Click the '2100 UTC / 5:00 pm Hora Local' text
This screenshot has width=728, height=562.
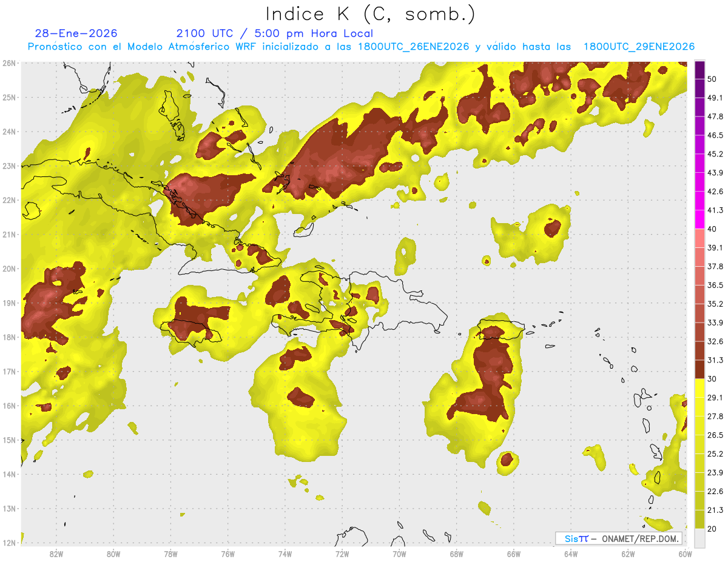tap(275, 33)
